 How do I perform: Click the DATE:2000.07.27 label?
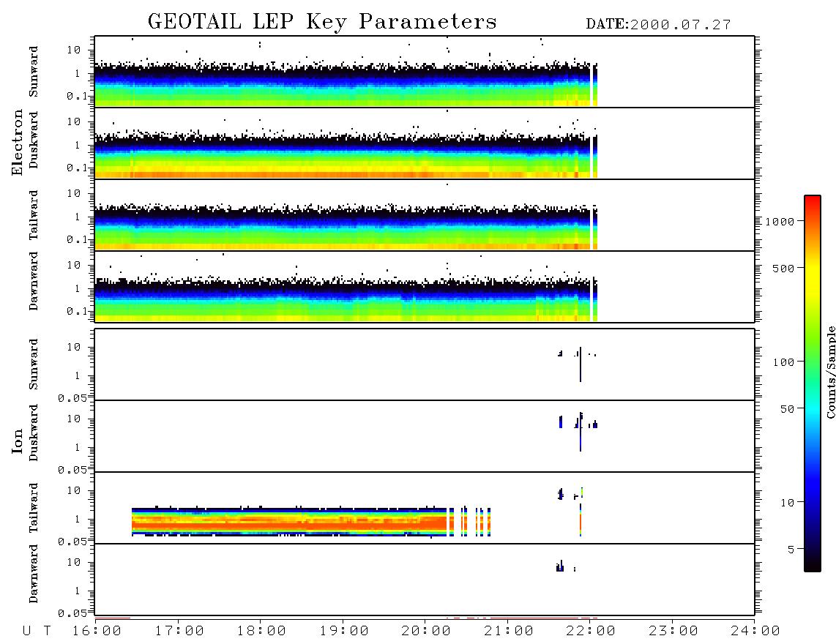coord(658,25)
